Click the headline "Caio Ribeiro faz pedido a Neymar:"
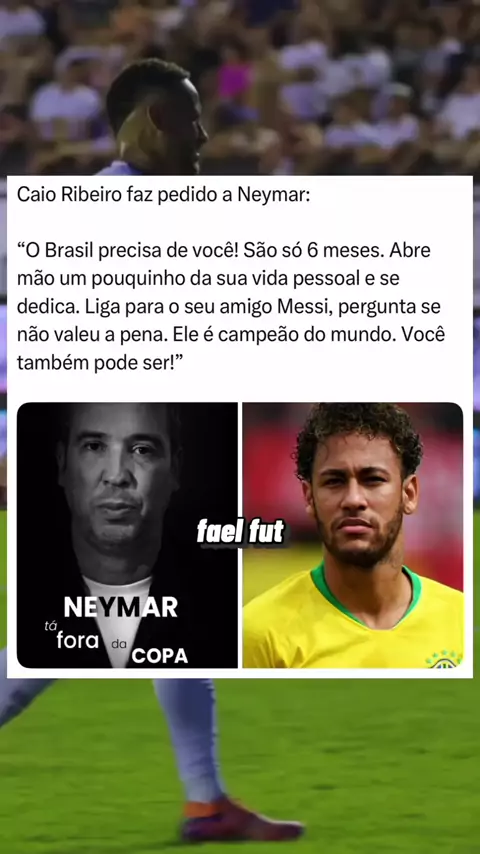This screenshot has width=480, height=854. click(163, 194)
